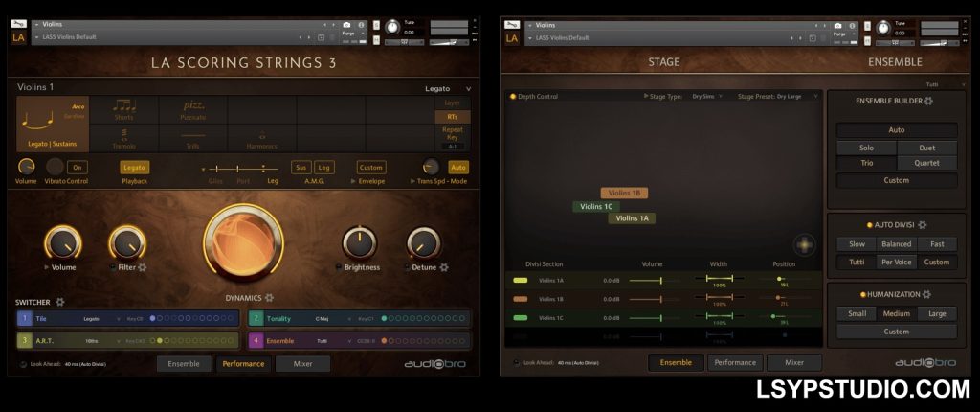Open Stage Type Dry Sims dropdown

pos(707,97)
